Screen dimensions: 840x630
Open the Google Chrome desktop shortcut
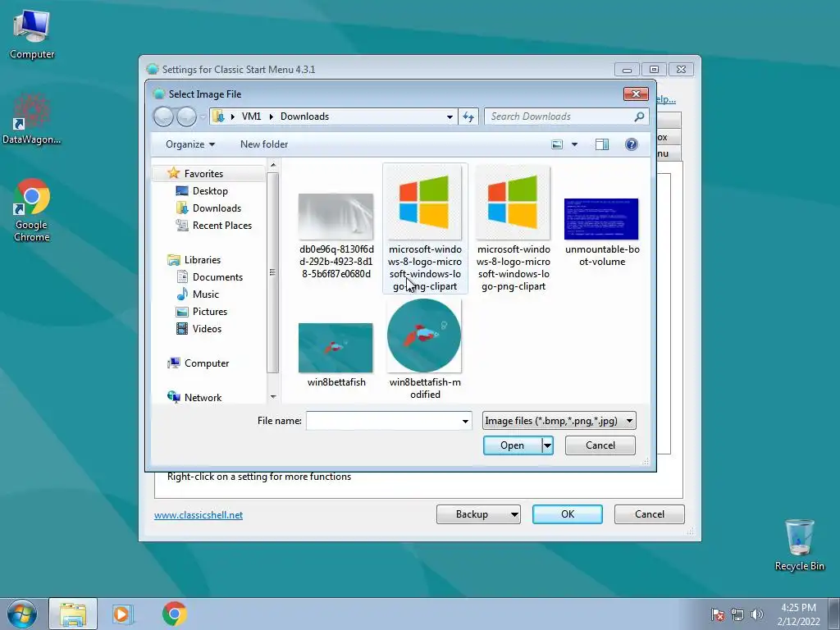(x=32, y=210)
